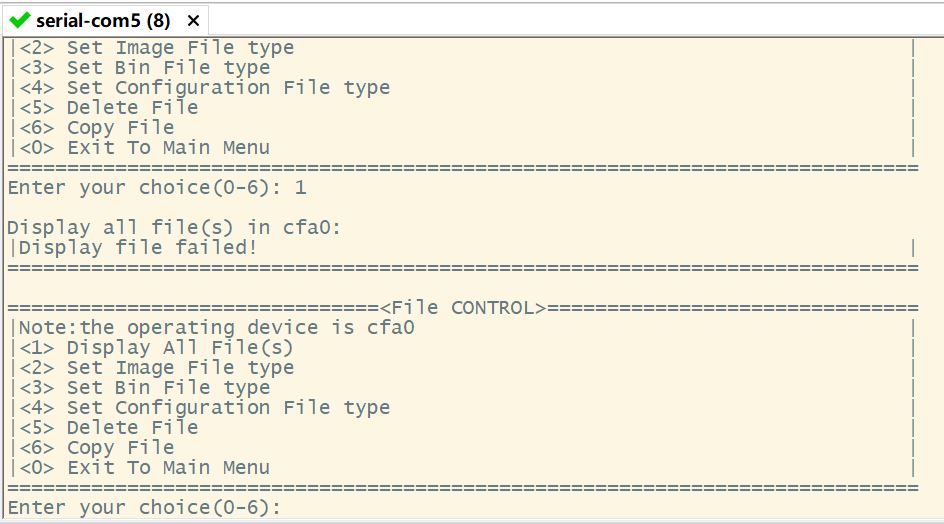Click '<2> Set Image File type' below File CONTROL header

[156, 367]
